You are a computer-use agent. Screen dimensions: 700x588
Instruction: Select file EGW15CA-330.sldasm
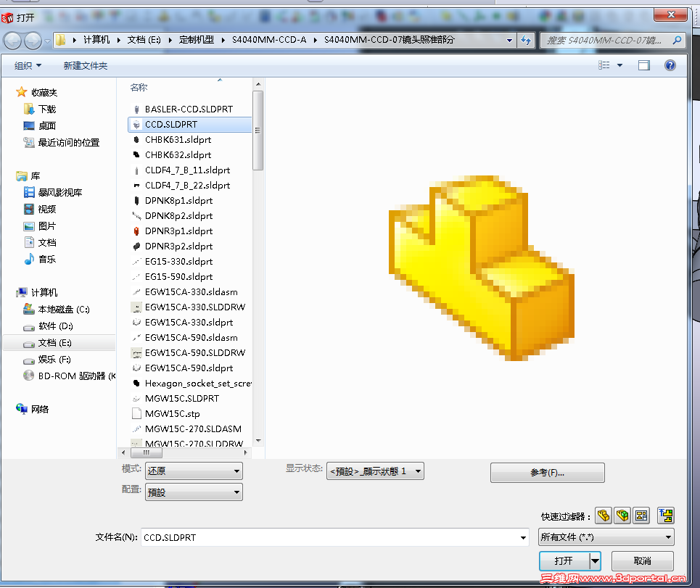pyautogui.click(x=191, y=291)
